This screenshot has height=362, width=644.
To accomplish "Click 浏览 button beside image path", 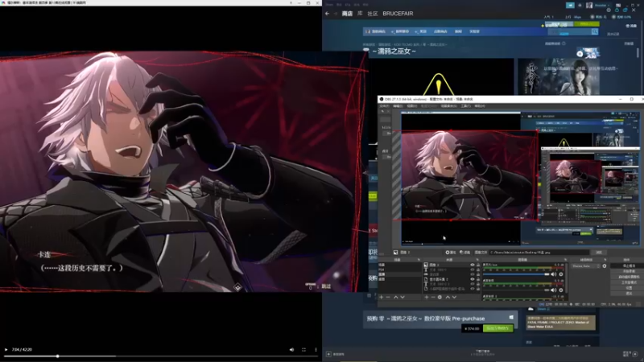I will click(599, 253).
